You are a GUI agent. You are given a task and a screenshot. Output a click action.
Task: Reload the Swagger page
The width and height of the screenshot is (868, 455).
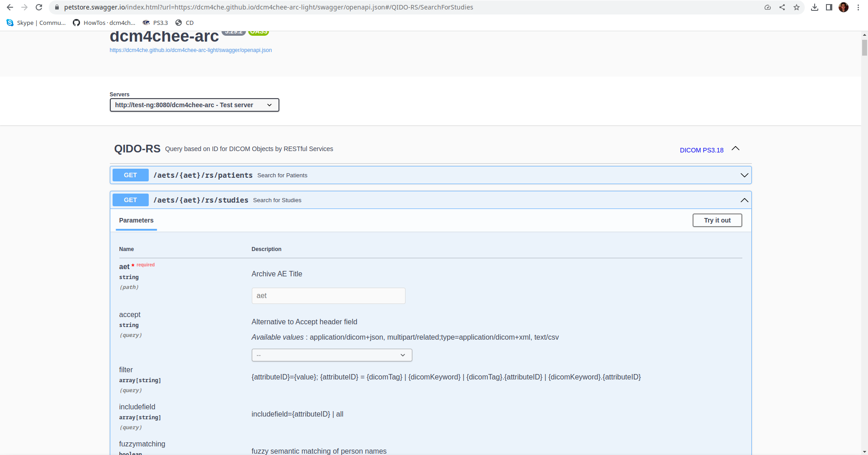(39, 7)
